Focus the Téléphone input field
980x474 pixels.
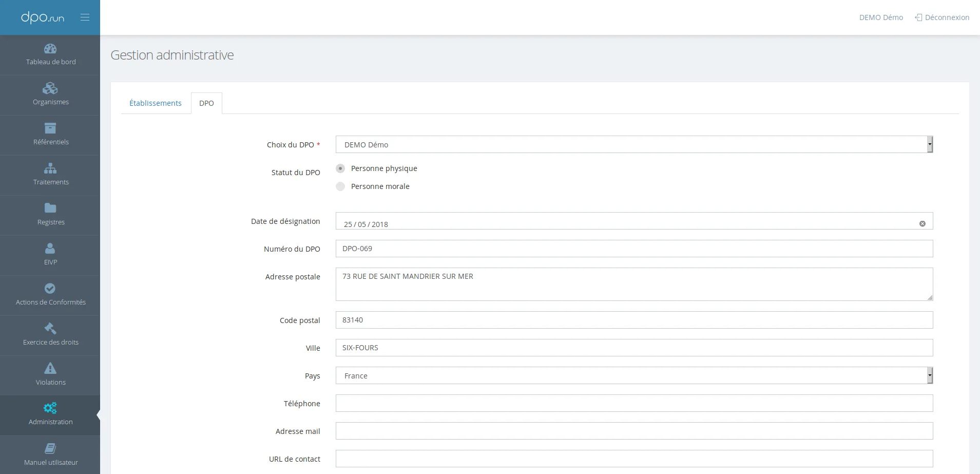tap(634, 403)
